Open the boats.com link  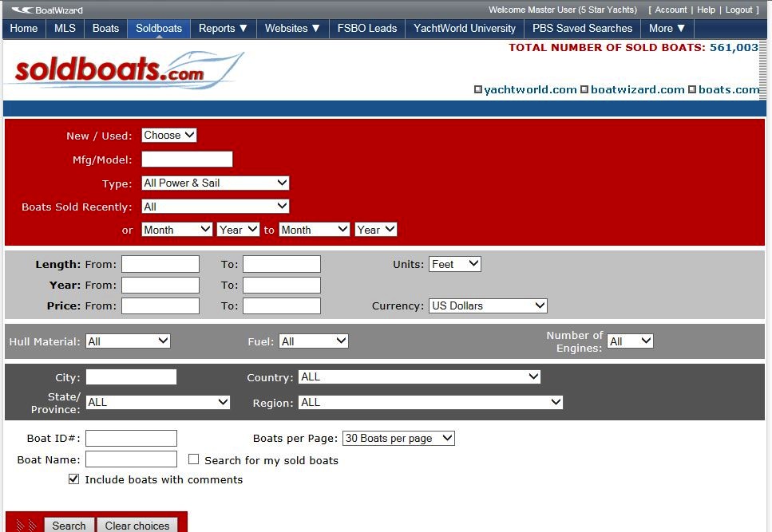point(728,89)
